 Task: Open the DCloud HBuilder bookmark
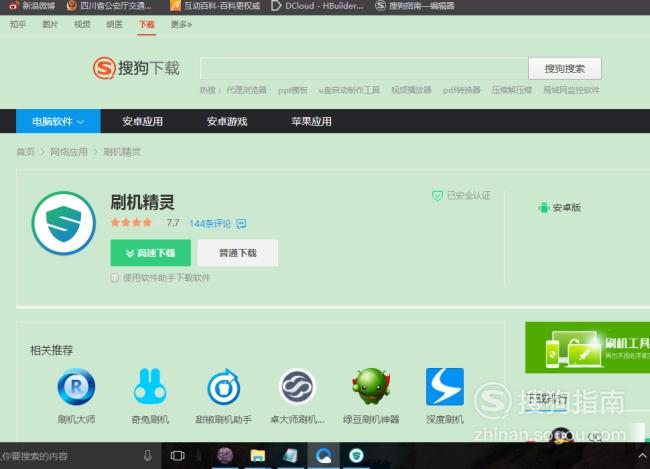pyautogui.click(x=317, y=6)
